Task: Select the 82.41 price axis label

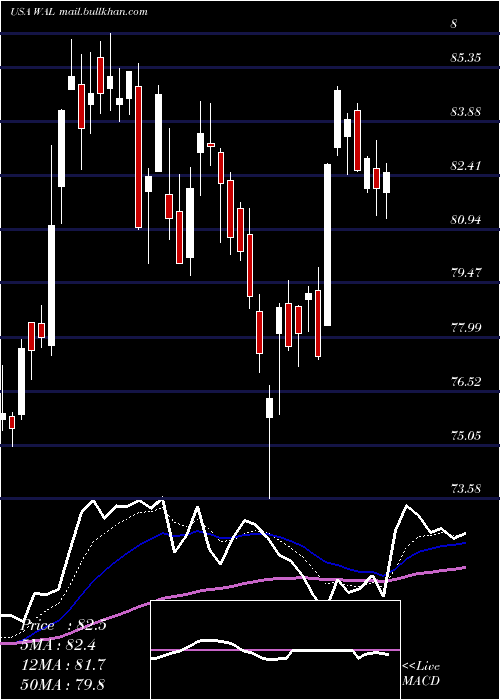Action: 466,166
